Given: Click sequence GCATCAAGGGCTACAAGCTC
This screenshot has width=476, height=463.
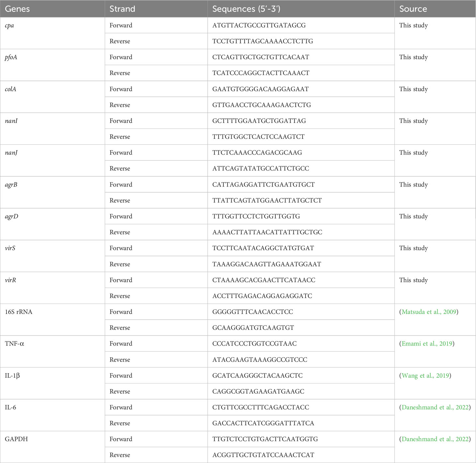Looking at the screenshot, I should (258, 376).
